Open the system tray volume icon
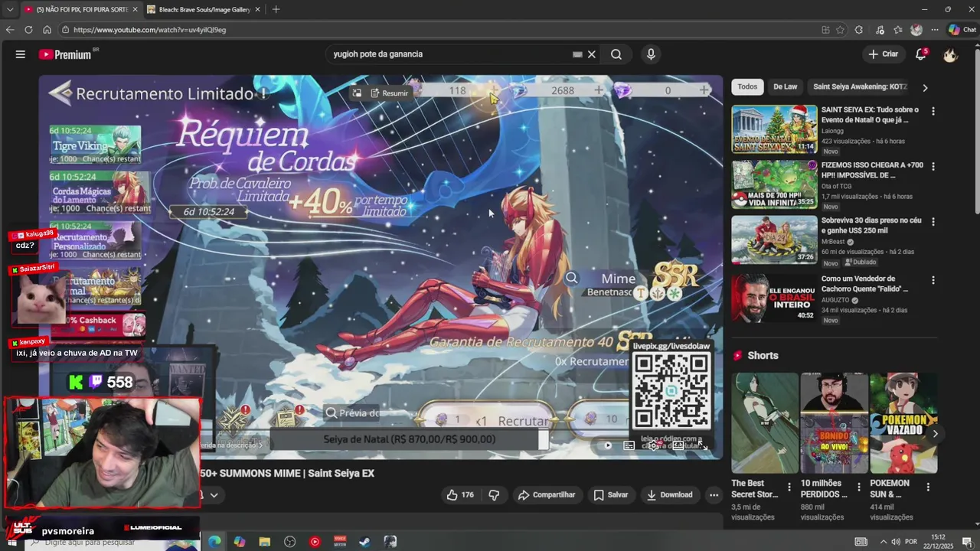 894,542
